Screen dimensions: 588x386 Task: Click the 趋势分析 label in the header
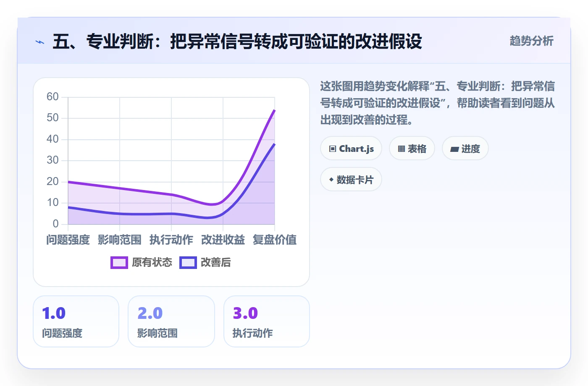(x=531, y=41)
